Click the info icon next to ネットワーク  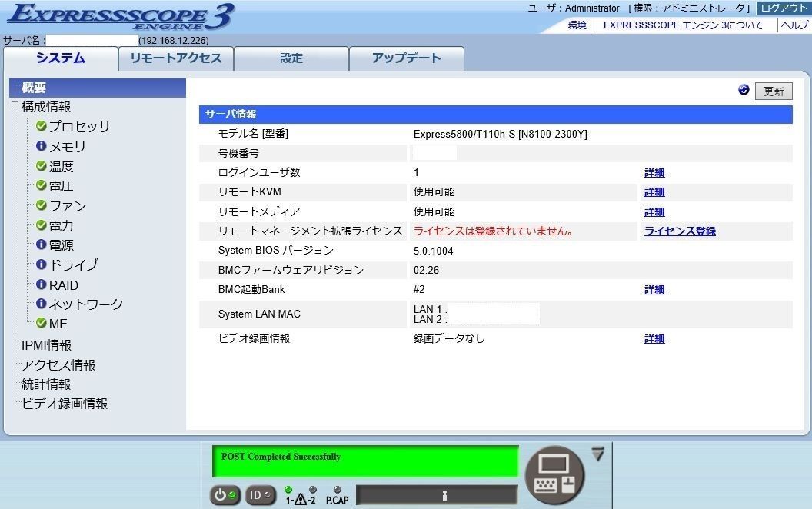(40, 304)
